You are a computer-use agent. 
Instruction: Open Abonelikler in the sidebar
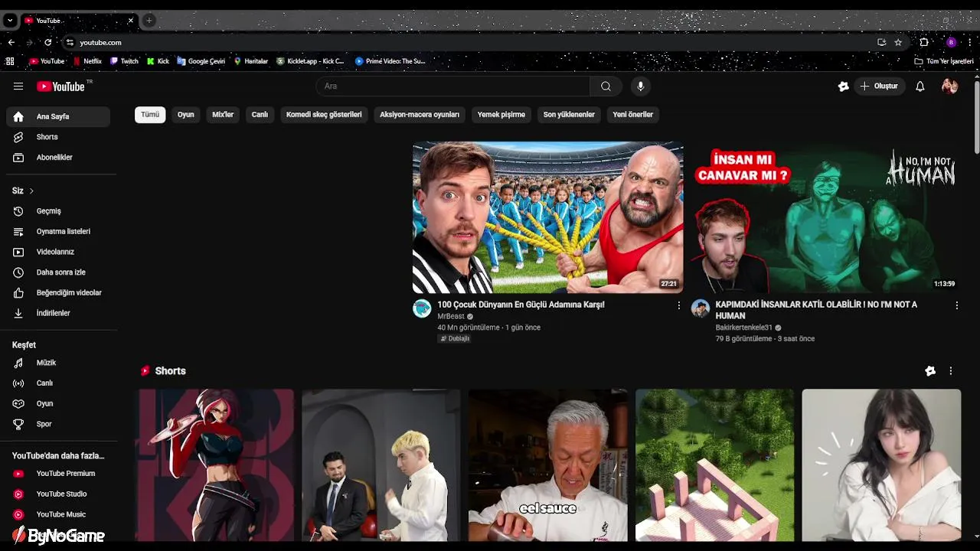click(58, 158)
